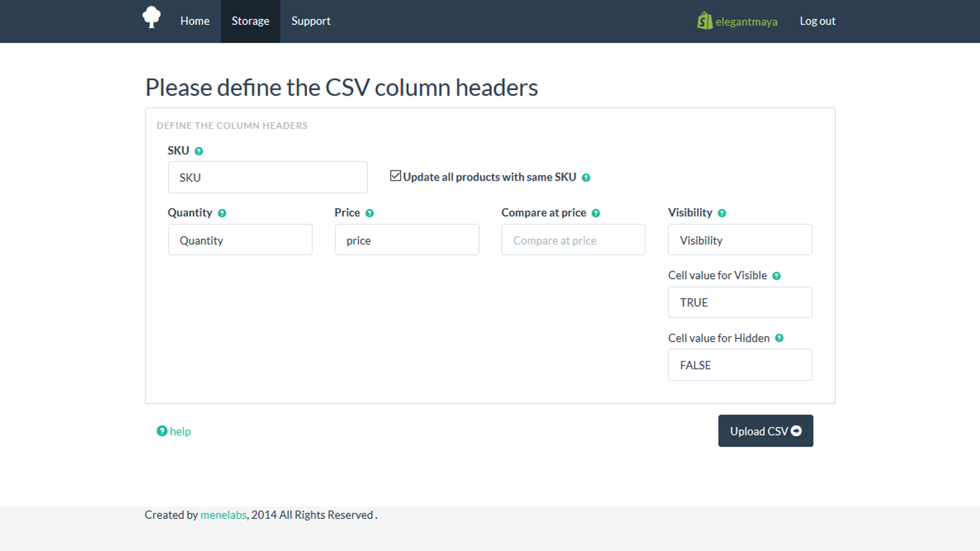Select the Storage tab
Screen dimensions: 980x551
(250, 21)
